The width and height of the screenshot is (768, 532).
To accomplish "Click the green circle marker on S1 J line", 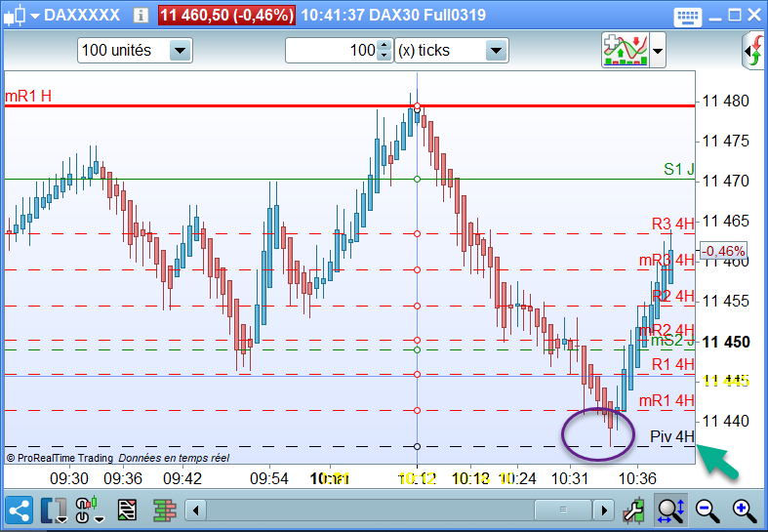I will coord(418,180).
